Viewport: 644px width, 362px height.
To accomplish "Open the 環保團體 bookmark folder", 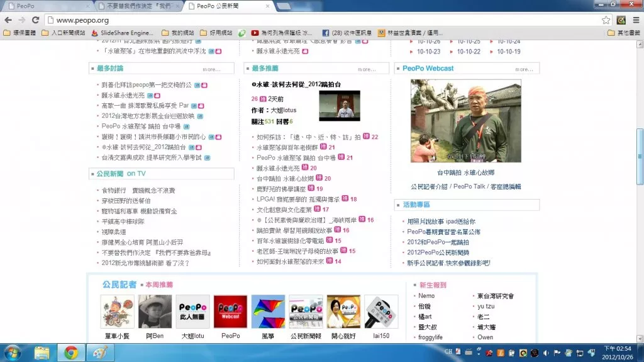I will point(19,33).
